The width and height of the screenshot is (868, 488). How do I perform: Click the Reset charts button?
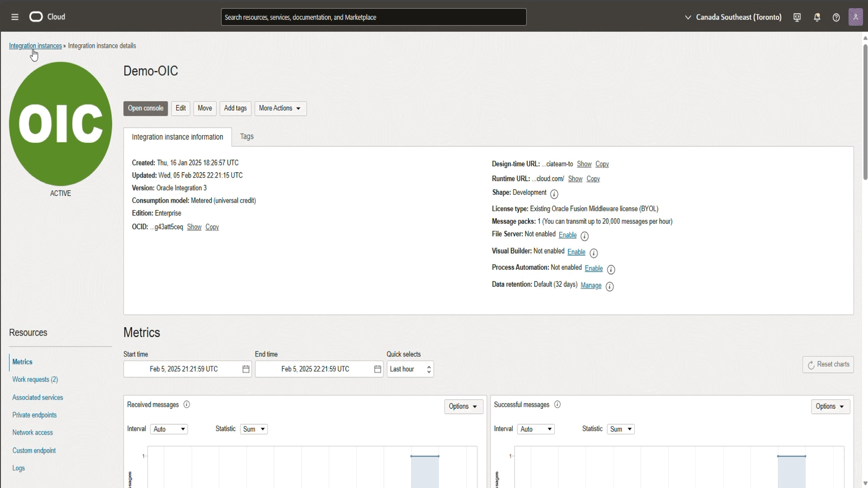click(828, 364)
